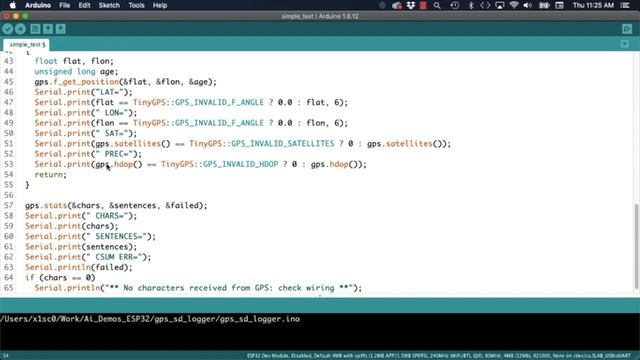Click the GPS_INVALID_SATELLITES code line

click(243, 144)
